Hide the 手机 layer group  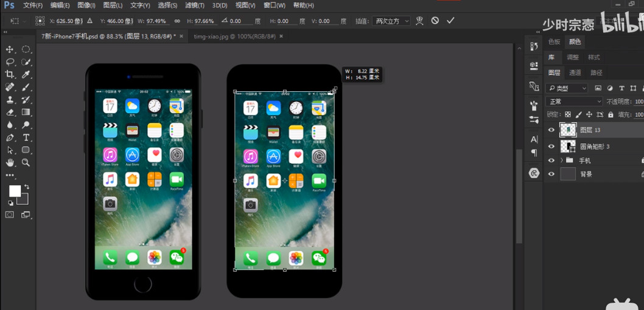(x=551, y=160)
